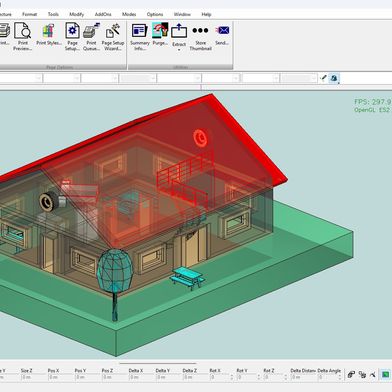Image resolution: width=392 pixels, height=392 pixels.
Task: Click the Delta Angle spinner arrows
Action: click(x=340, y=377)
